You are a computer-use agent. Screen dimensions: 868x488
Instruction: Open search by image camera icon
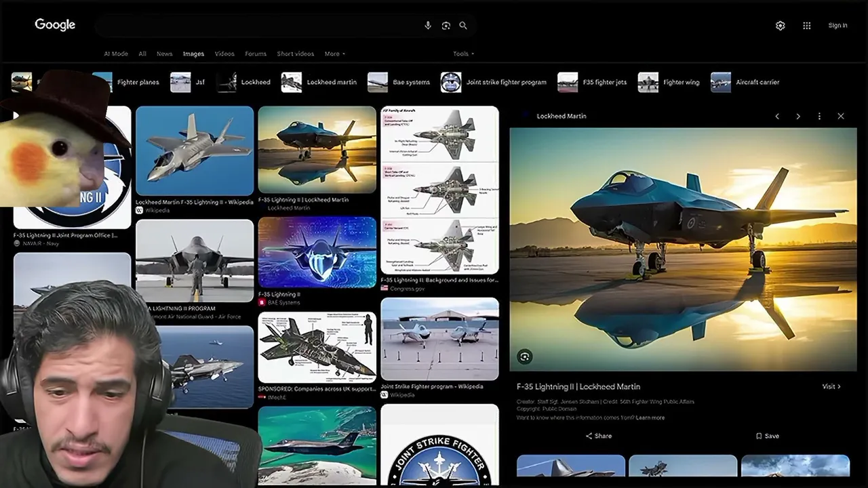[x=446, y=26]
